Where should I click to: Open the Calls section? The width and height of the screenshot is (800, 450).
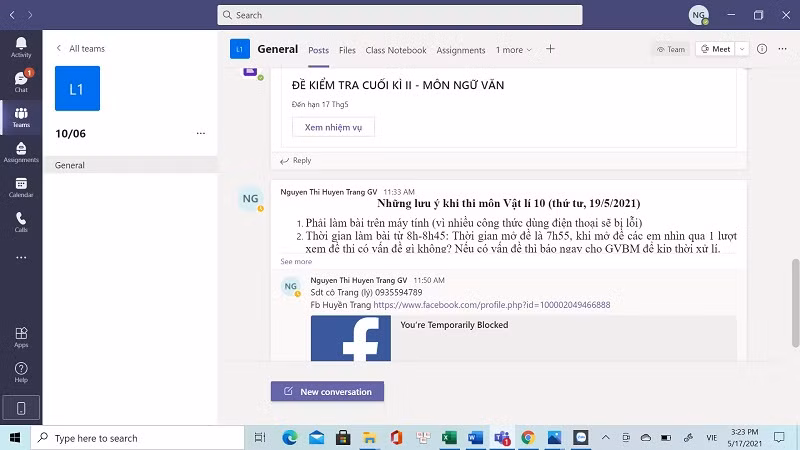point(21,222)
